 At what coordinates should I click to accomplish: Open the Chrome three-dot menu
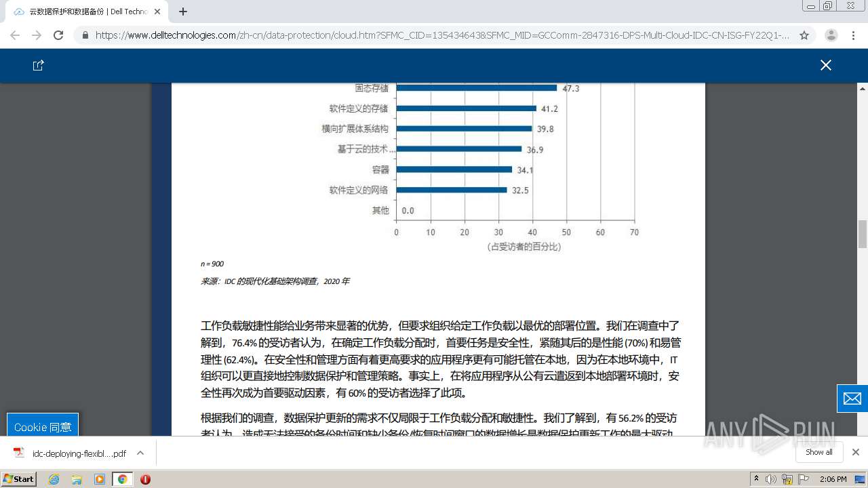[x=853, y=35]
